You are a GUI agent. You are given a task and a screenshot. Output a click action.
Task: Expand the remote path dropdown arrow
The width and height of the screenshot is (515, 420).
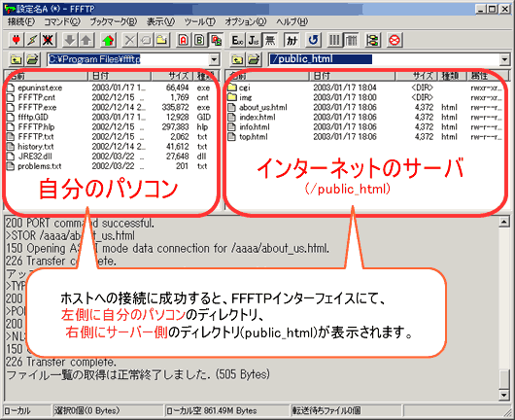point(504,59)
